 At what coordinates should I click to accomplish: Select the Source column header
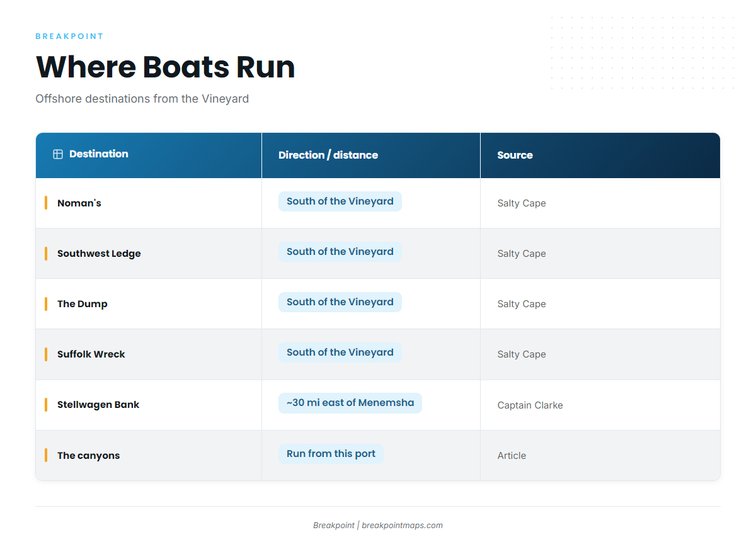600,155
